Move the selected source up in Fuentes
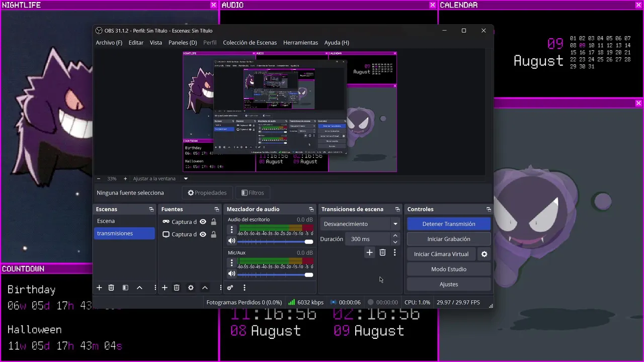The width and height of the screenshot is (644, 362). pyautogui.click(x=205, y=288)
